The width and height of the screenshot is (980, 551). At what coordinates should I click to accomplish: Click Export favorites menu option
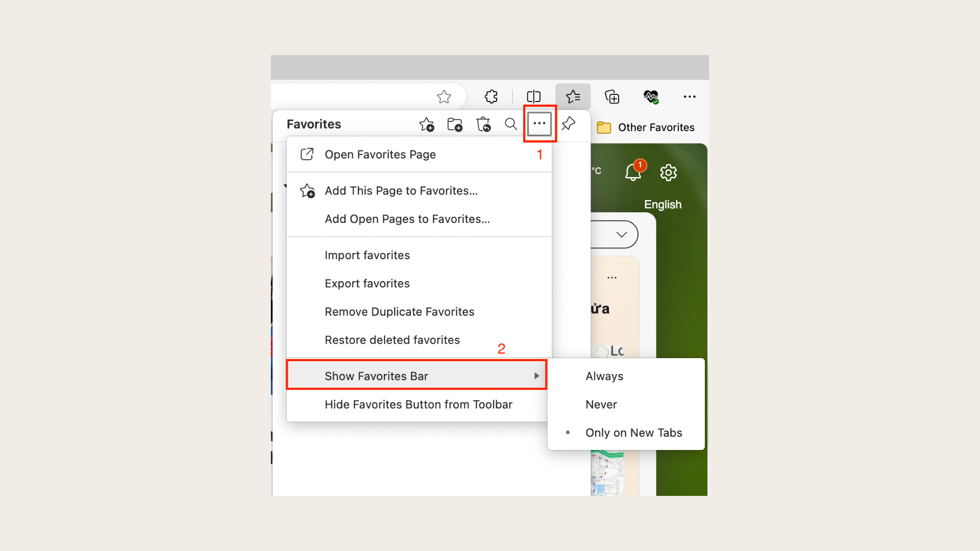(x=367, y=283)
